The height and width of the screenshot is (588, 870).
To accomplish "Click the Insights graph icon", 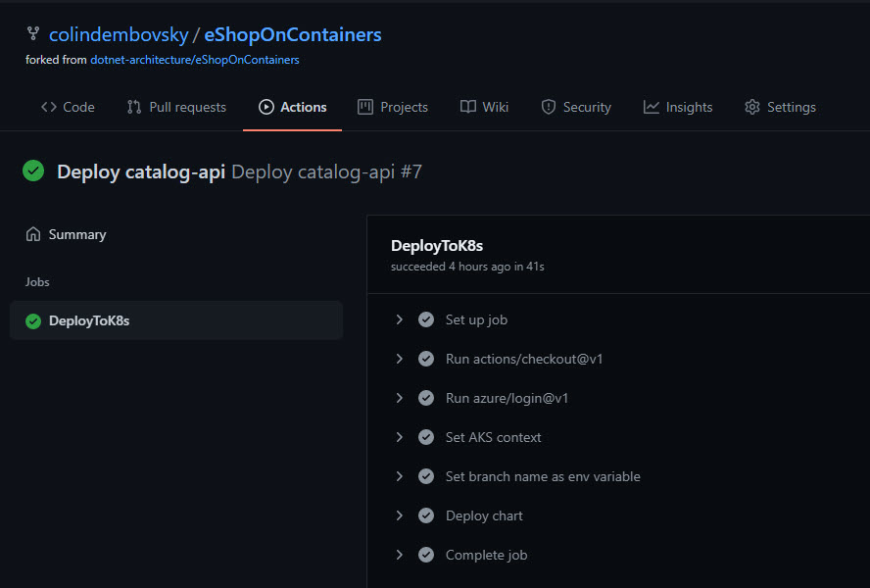I will [x=651, y=107].
